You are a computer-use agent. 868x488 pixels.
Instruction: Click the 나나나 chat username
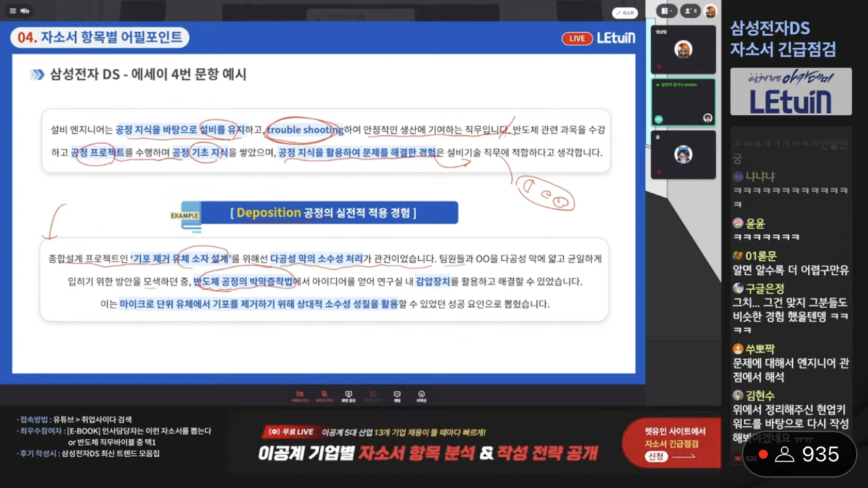(760, 176)
